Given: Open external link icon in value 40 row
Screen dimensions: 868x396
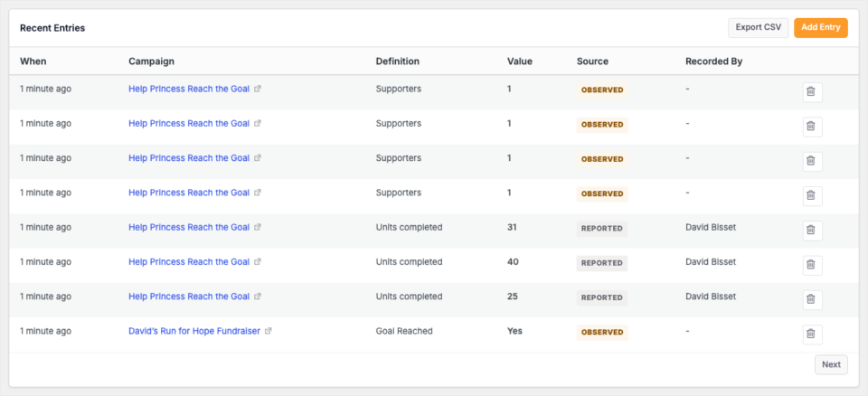Looking at the screenshot, I should click(258, 262).
